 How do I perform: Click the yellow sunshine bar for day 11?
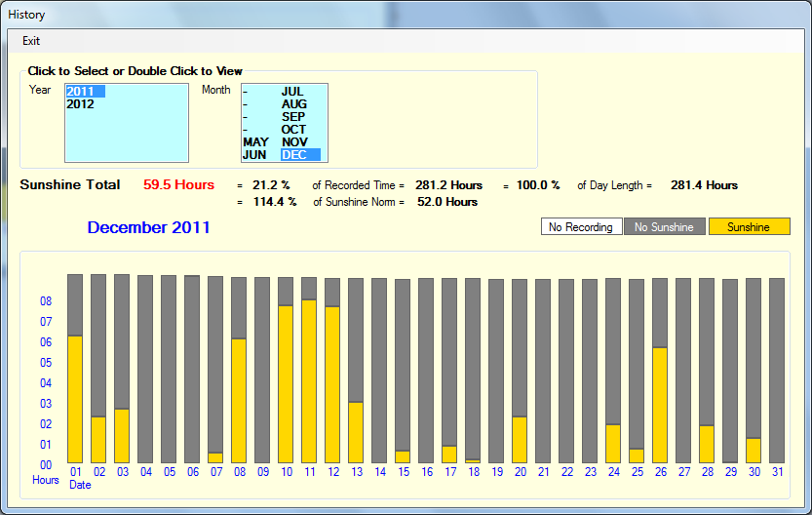pos(309,380)
